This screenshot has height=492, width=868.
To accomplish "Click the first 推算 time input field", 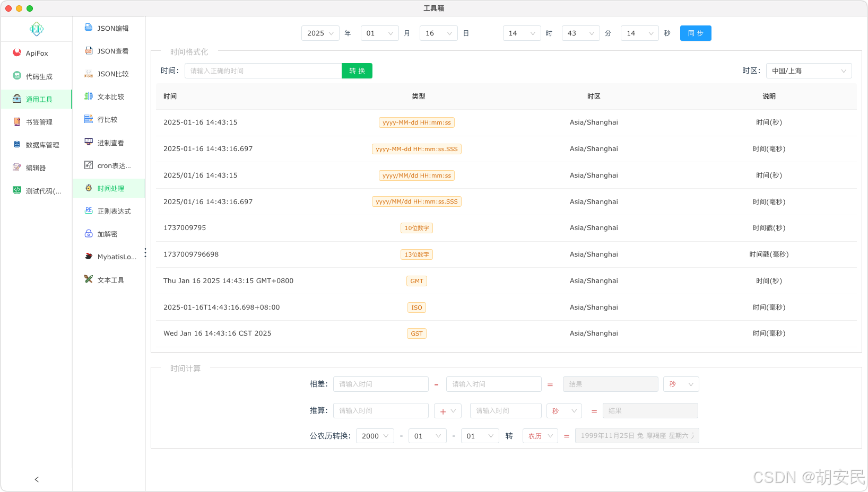I will click(381, 411).
